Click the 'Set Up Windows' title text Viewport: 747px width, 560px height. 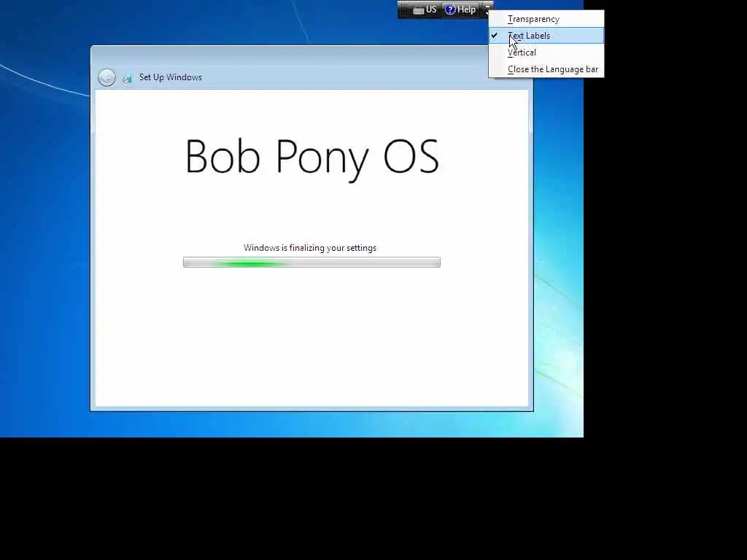pos(171,77)
